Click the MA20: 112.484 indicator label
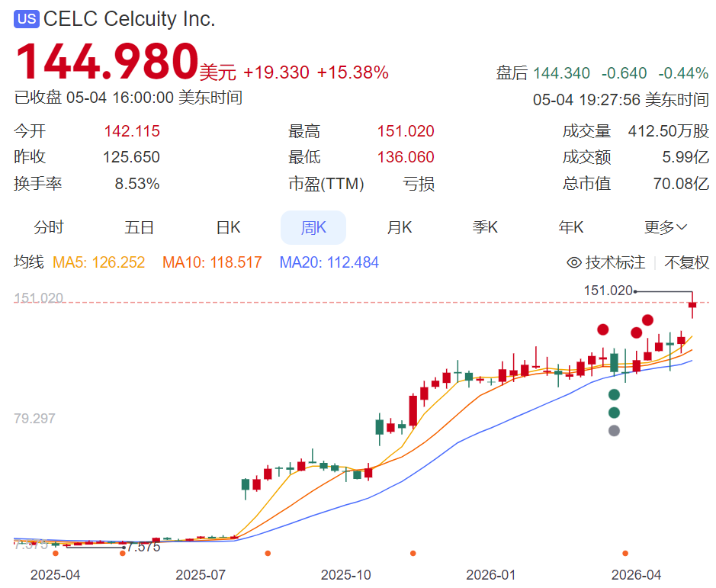The image size is (716, 588). (329, 262)
